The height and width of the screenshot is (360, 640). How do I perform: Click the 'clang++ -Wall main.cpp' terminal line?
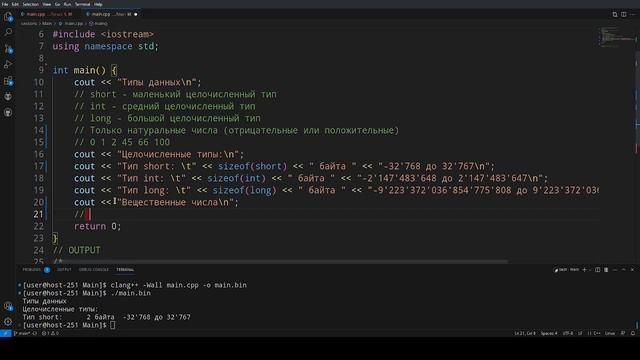[x=134, y=285]
